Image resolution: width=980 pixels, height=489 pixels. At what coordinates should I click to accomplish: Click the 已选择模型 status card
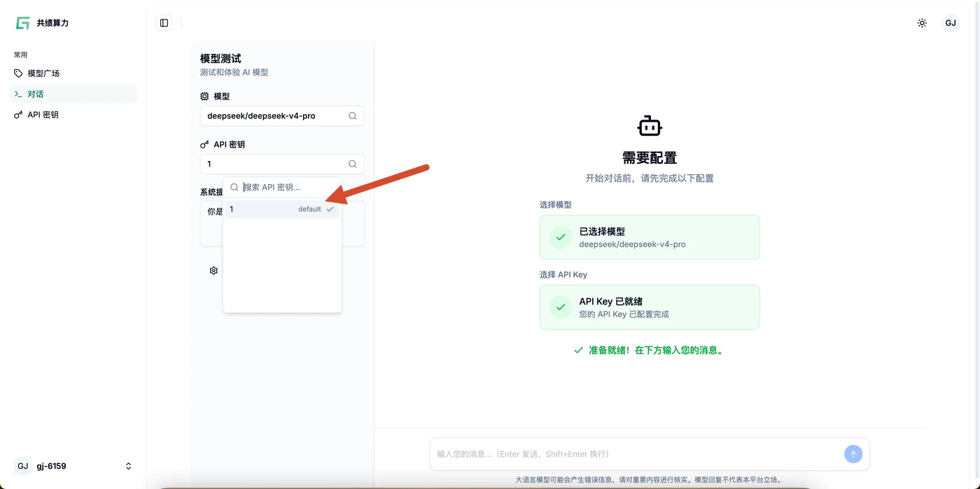650,237
